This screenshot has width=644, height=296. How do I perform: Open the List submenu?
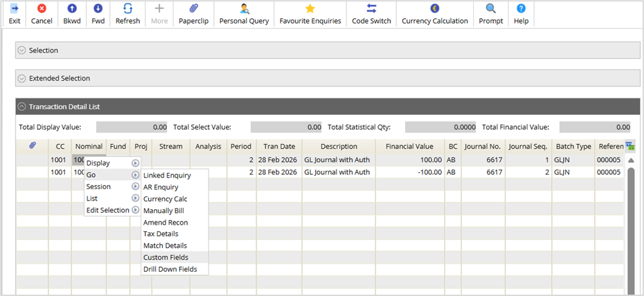click(112, 198)
